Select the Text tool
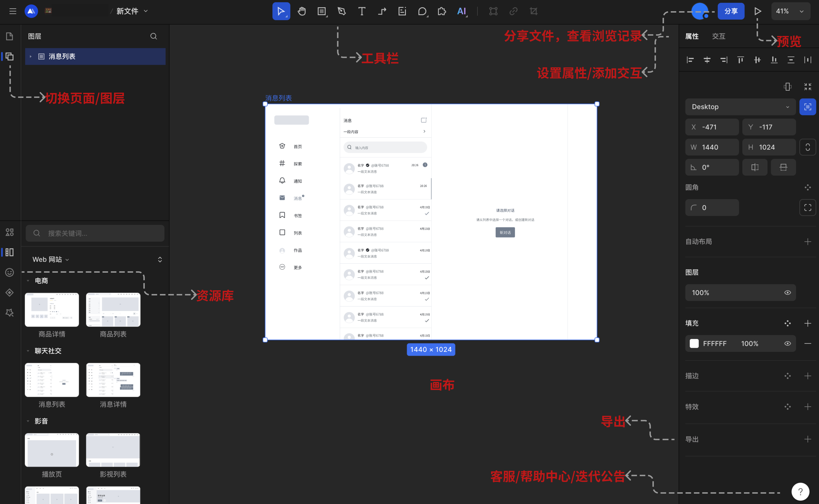This screenshot has height=504, width=819. pyautogui.click(x=362, y=11)
